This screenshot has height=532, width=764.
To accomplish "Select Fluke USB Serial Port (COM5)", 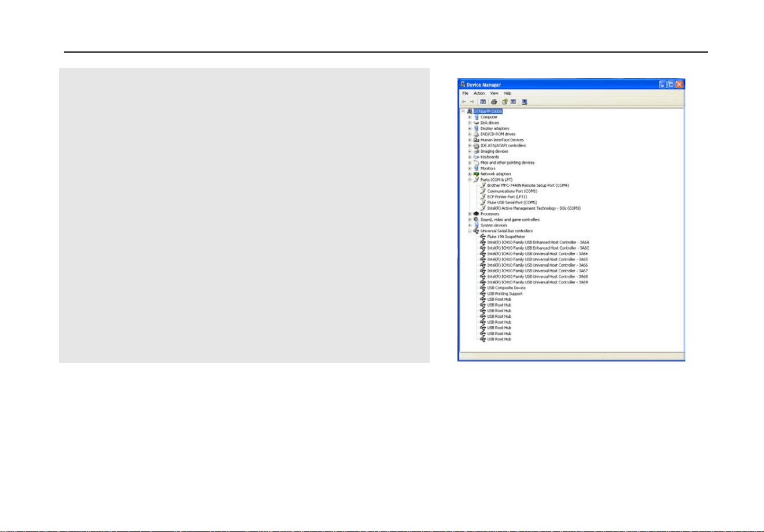I will click(x=512, y=202).
